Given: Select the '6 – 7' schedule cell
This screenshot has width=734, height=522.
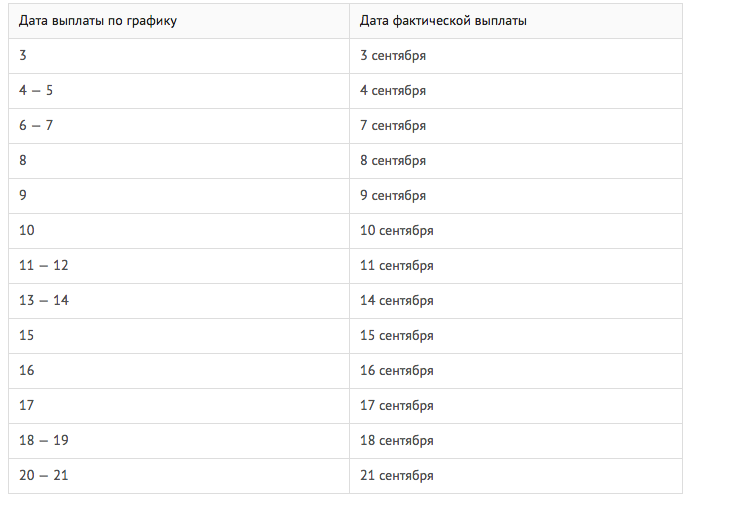Looking at the screenshot, I should coord(179,126).
